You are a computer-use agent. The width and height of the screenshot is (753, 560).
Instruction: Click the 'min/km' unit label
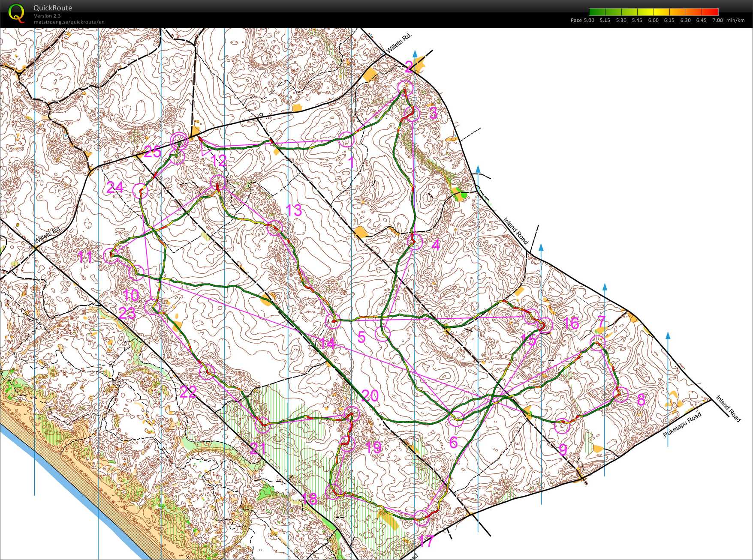tap(735, 20)
